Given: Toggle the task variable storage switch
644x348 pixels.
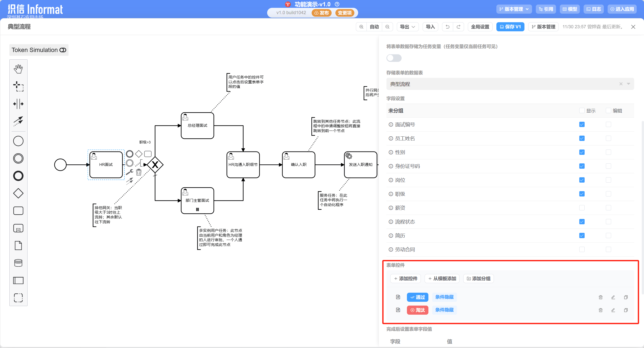Looking at the screenshot, I should pyautogui.click(x=394, y=58).
